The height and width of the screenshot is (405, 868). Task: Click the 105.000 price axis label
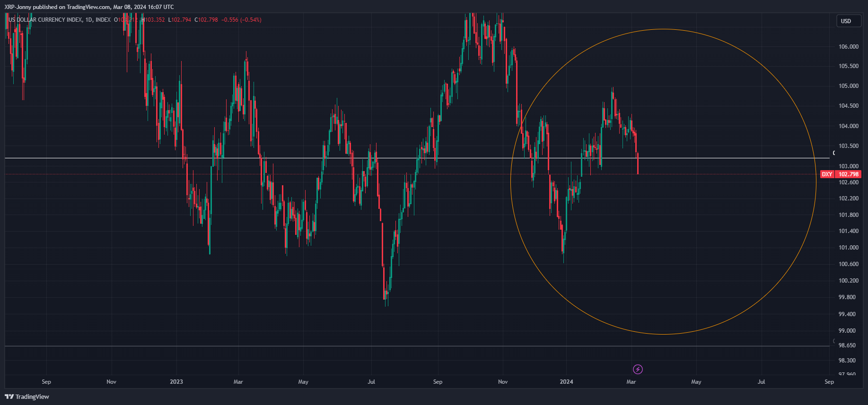point(849,86)
